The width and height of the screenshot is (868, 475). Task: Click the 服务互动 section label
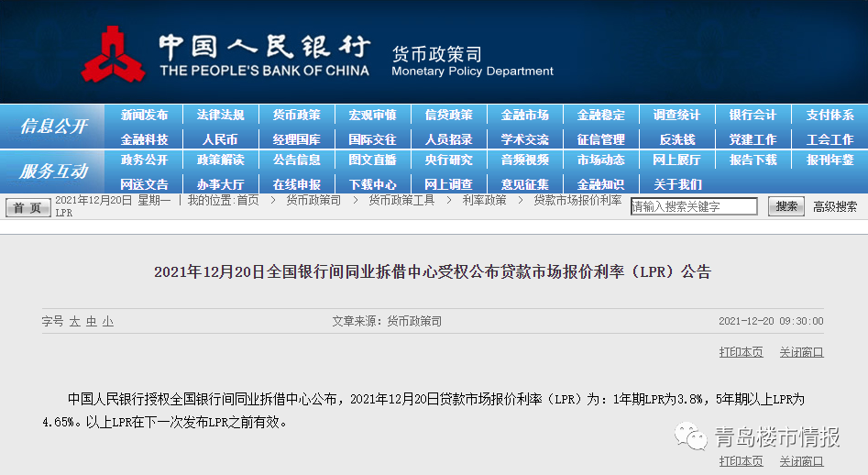click(53, 171)
